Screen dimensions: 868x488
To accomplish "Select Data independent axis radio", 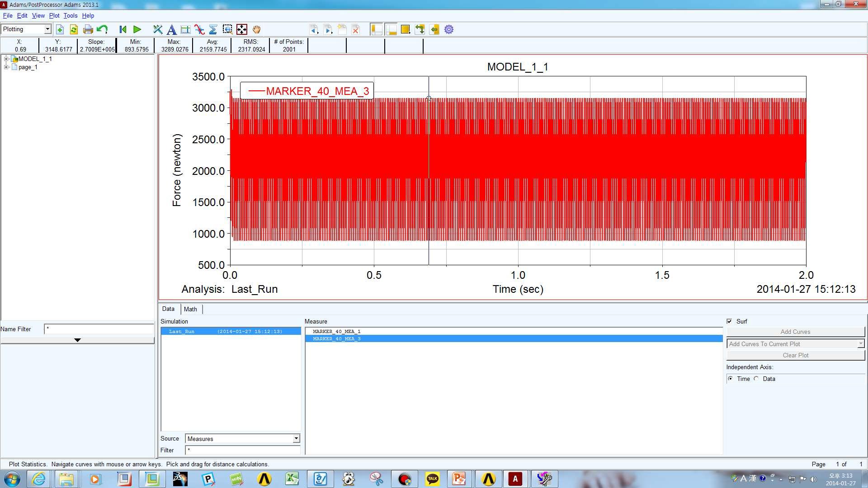I will point(756,379).
